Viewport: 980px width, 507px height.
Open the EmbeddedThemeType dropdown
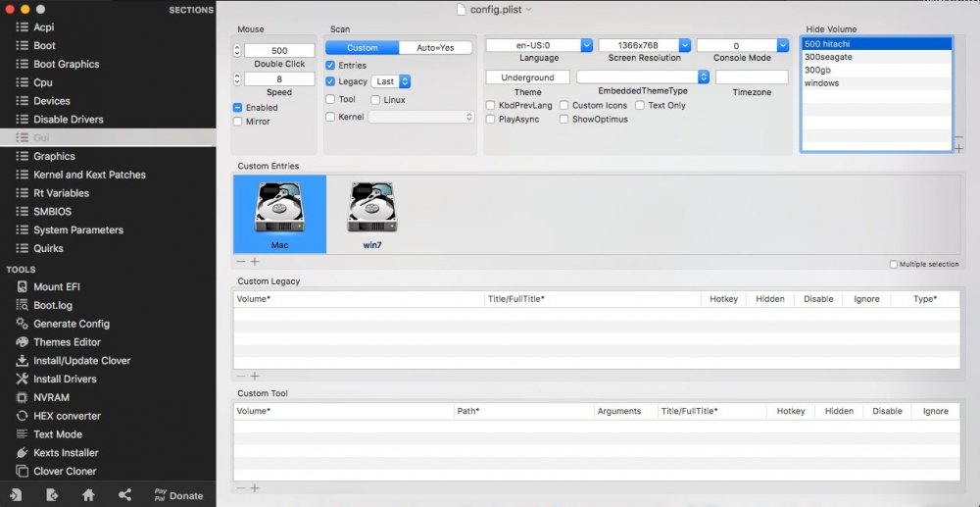(643, 76)
